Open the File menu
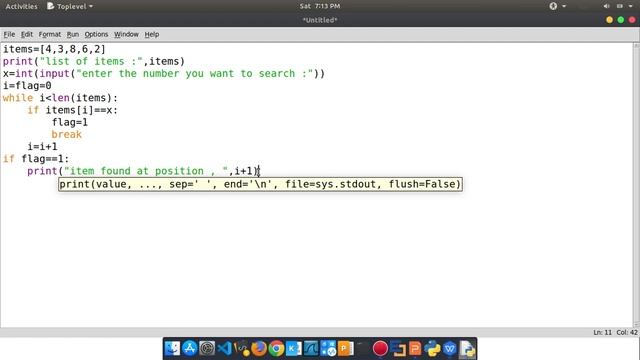This screenshot has height=360, width=640. tap(9, 34)
